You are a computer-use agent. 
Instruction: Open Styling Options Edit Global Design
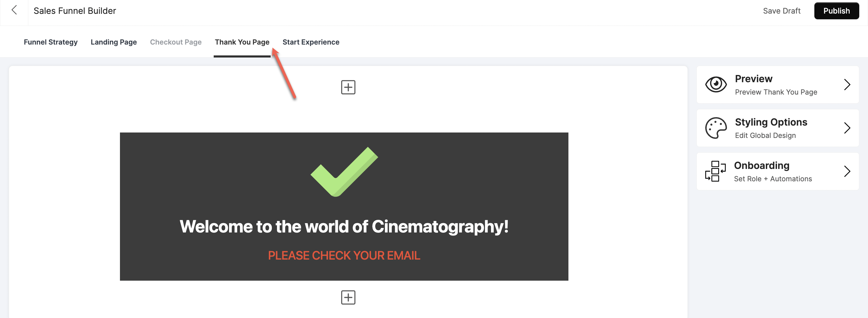(x=777, y=128)
